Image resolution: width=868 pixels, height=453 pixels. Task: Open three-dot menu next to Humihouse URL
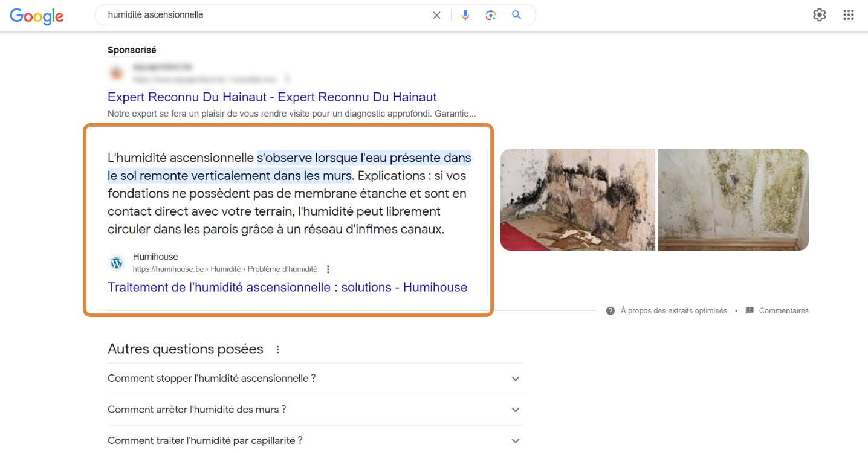[x=328, y=269]
